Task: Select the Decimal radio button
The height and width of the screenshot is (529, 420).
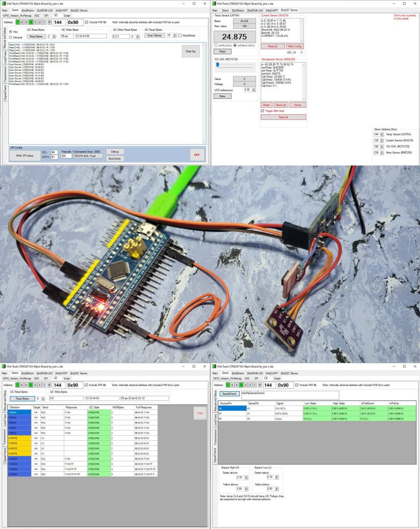Action: [11, 37]
